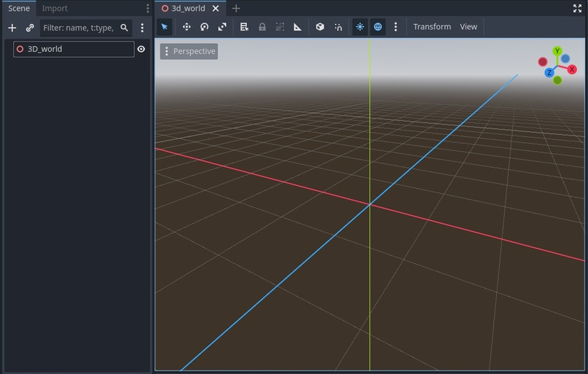The width and height of the screenshot is (588, 374).
Task: Activate the Scale Mode tool
Action: [x=222, y=27]
